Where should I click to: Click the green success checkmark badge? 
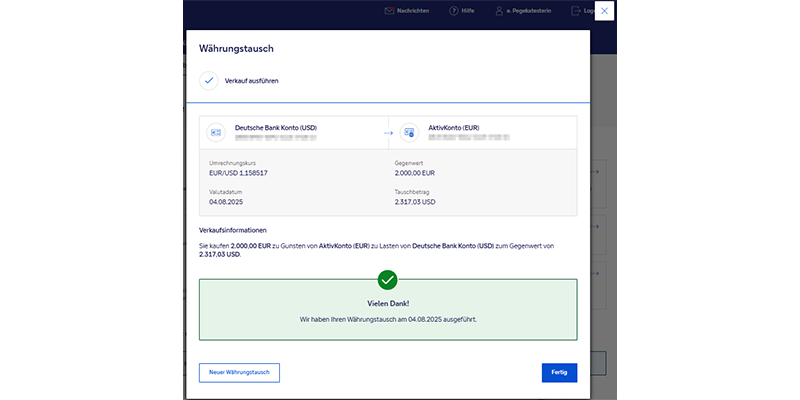pos(388,279)
